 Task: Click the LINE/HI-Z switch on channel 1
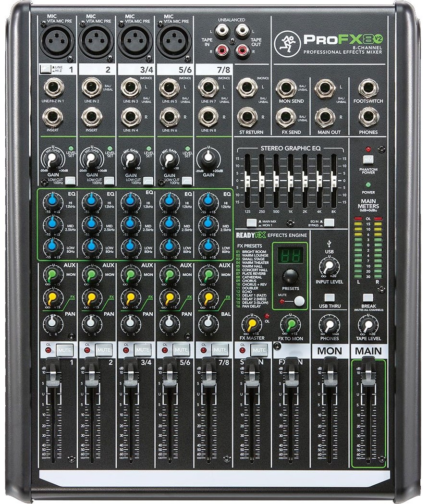click(45, 70)
